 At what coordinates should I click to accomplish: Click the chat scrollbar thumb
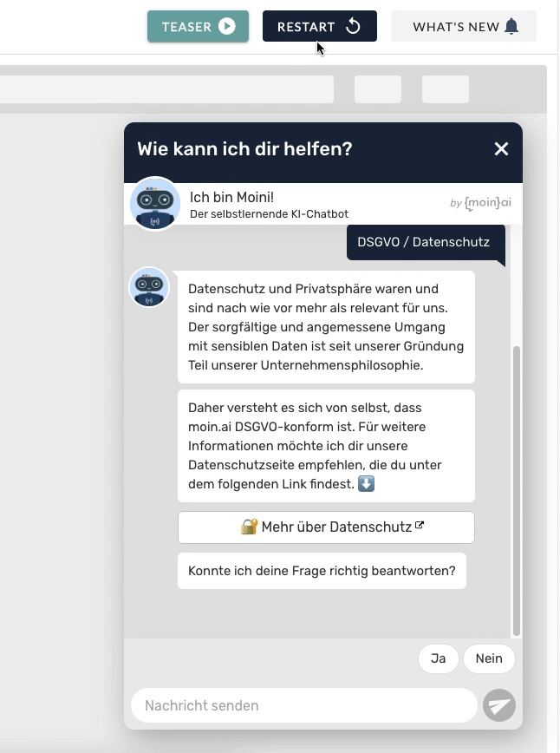click(517, 491)
